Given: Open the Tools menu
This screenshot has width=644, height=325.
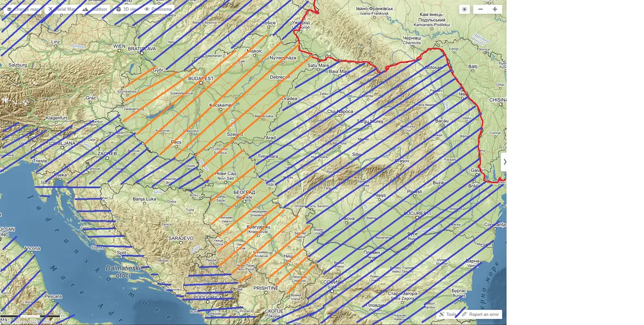Looking at the screenshot, I should [x=448, y=314].
